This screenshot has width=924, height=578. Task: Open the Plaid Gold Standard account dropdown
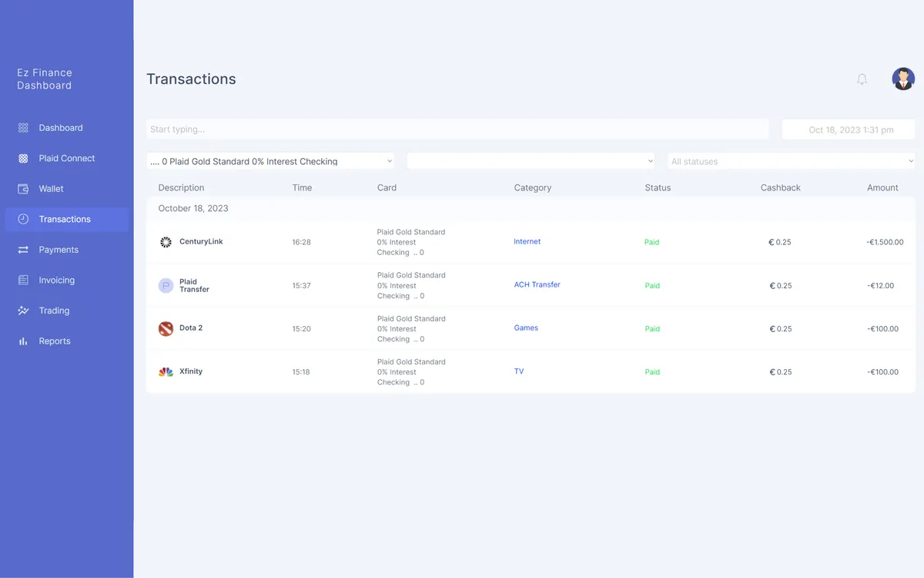[x=270, y=161]
